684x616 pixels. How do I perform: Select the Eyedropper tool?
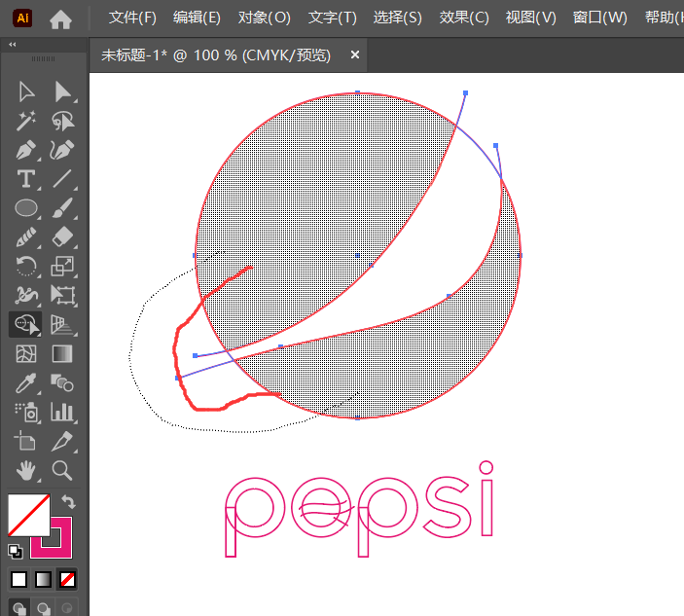[x=26, y=382]
